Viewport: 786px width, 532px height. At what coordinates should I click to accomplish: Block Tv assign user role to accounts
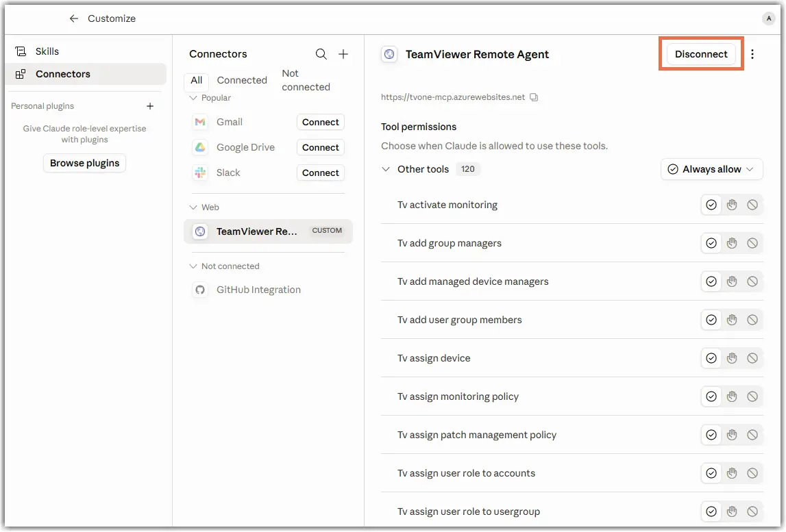[x=752, y=473]
